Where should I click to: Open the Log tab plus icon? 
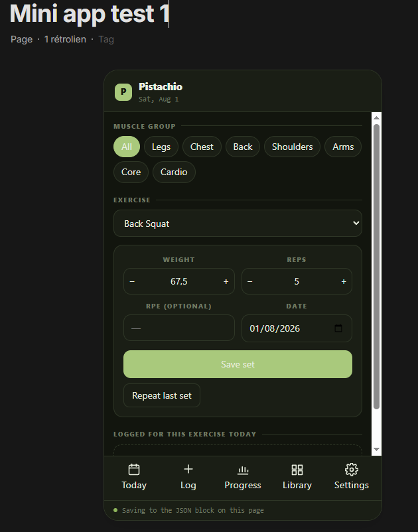tap(188, 469)
